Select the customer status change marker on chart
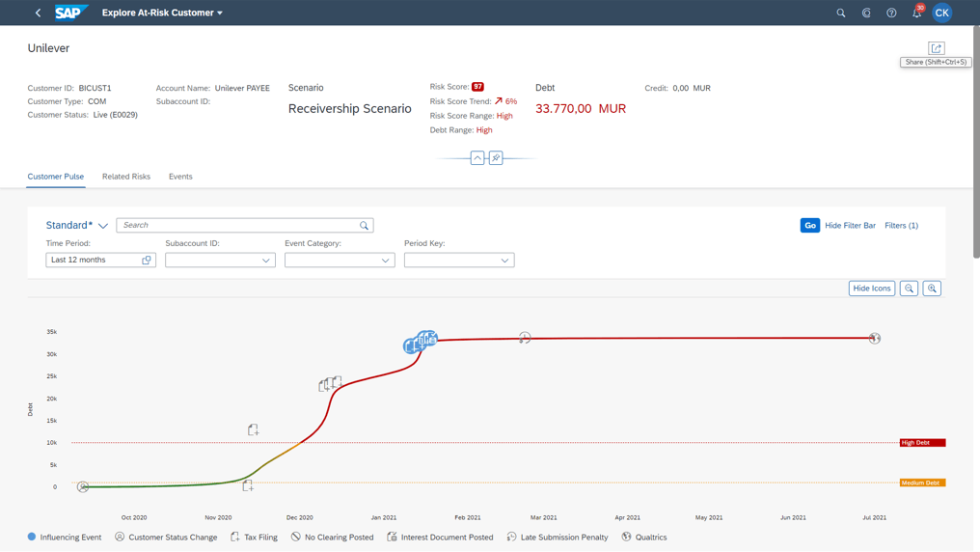The image size is (980, 552). coord(83,486)
